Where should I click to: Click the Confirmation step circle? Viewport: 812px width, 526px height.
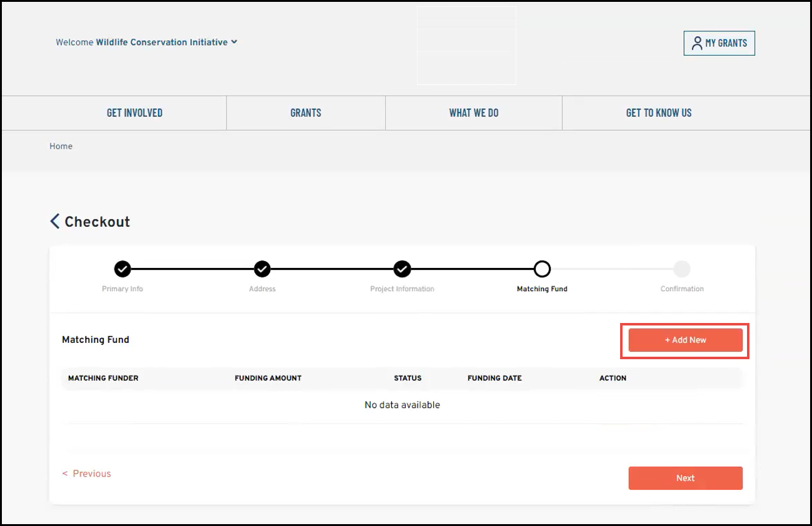point(682,269)
